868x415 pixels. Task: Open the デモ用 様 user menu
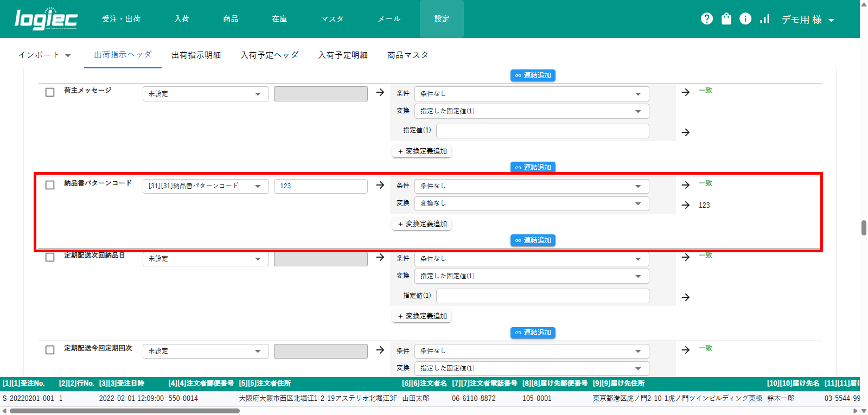(807, 20)
